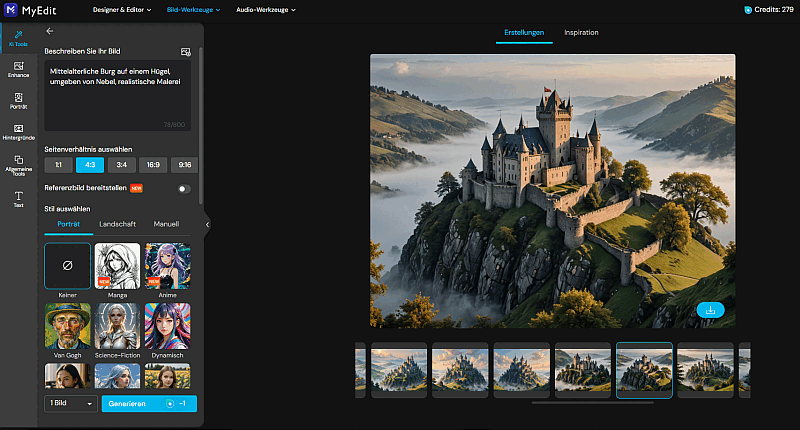
Task: Download the generated castle image
Action: [x=711, y=309]
